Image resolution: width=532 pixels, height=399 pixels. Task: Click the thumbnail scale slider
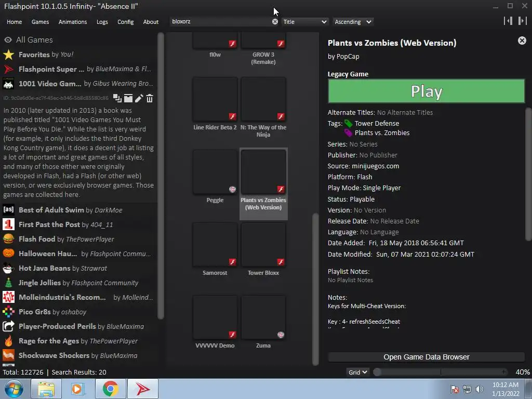(441, 372)
